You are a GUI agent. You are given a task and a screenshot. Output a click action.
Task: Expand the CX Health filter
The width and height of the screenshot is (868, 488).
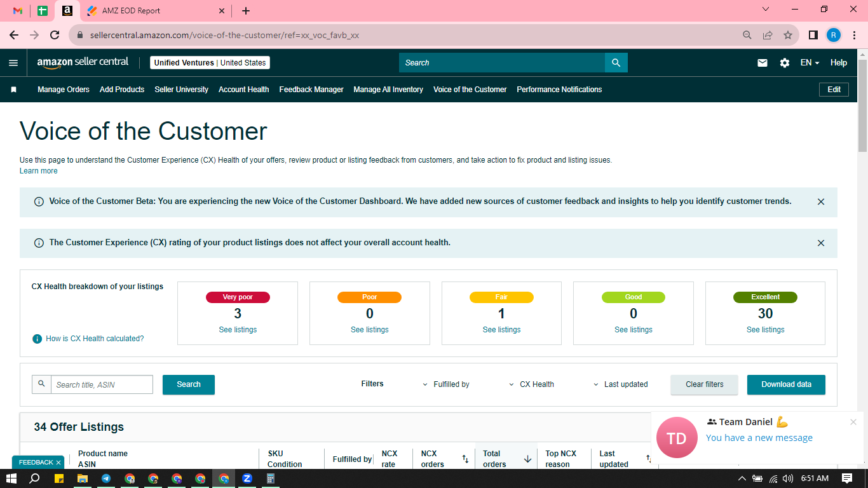pos(531,384)
